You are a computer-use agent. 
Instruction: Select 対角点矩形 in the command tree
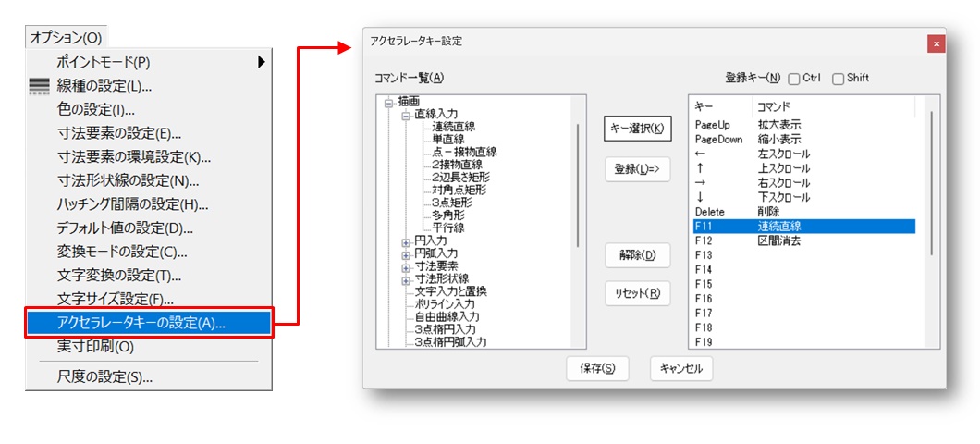point(459,190)
